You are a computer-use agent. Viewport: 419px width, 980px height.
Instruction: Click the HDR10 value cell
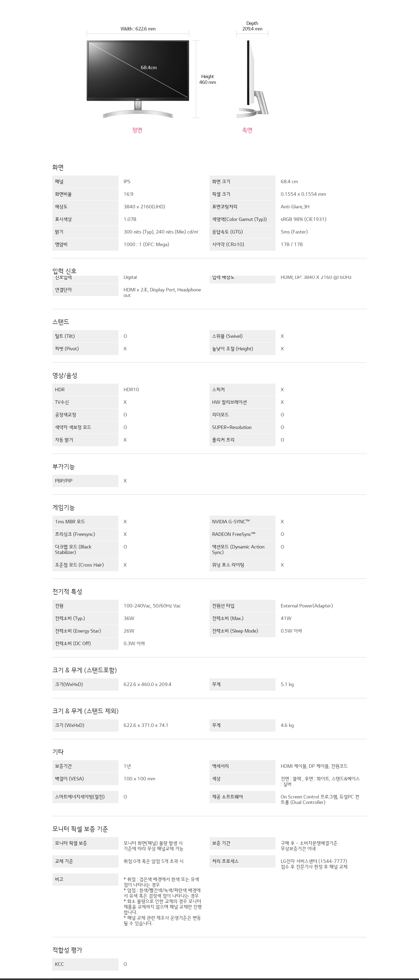131,390
